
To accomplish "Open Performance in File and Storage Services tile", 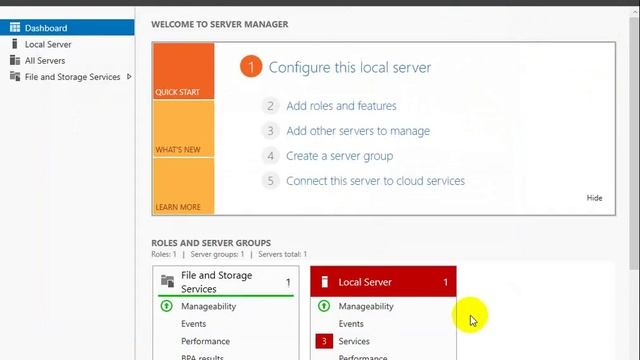I will 205,341.
